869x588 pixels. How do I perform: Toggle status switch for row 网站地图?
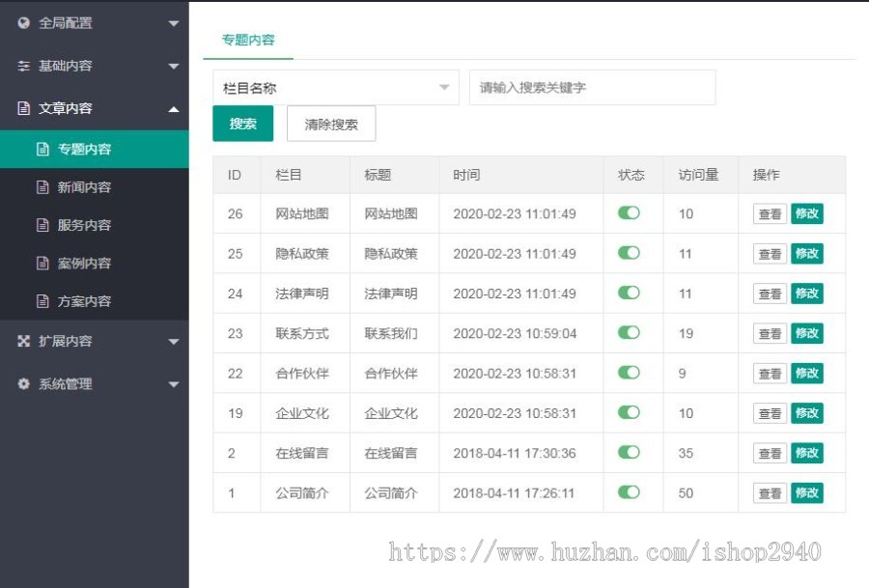coord(629,213)
